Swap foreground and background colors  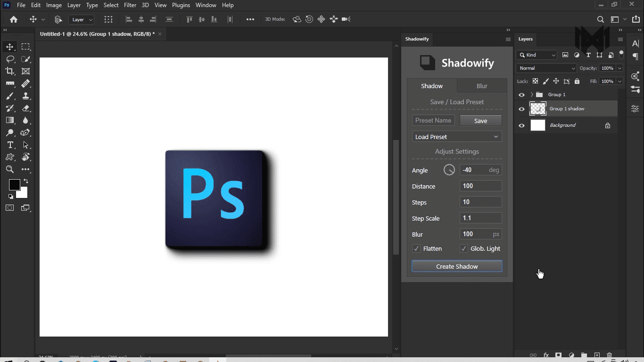click(x=26, y=181)
